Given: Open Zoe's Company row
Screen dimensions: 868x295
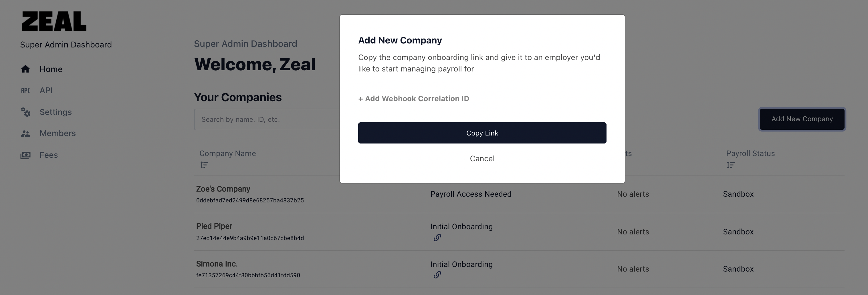Looking at the screenshot, I should coord(519,194).
